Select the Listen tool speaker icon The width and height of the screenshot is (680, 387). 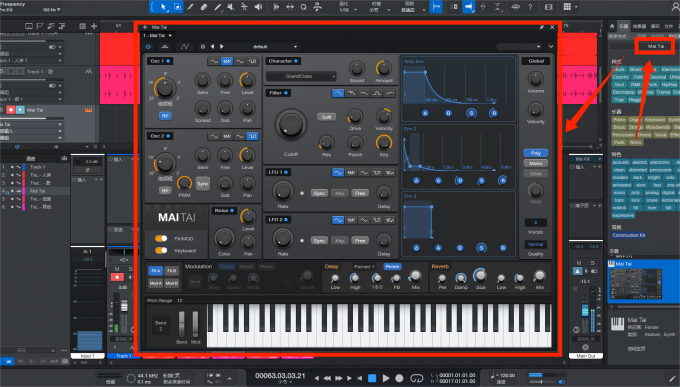pyautogui.click(x=258, y=7)
